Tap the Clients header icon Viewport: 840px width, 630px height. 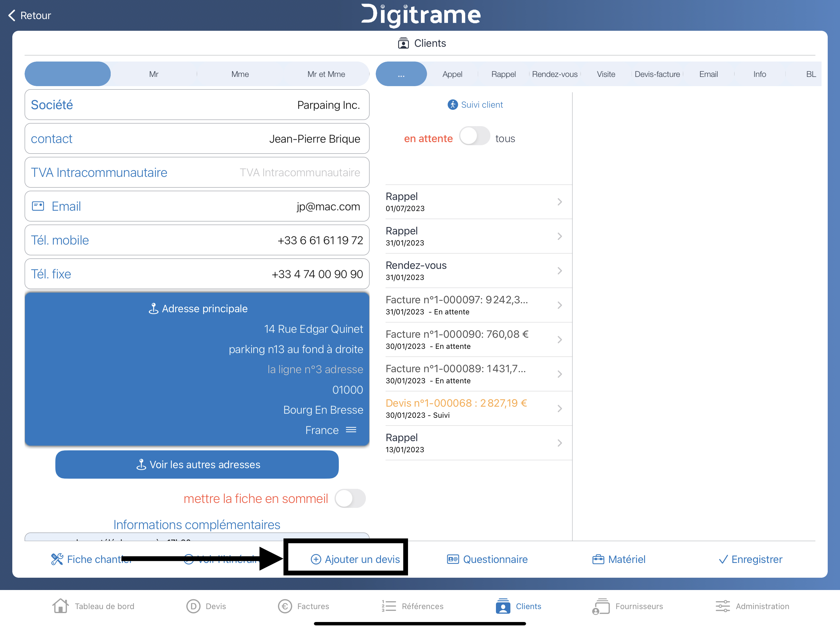point(403,43)
